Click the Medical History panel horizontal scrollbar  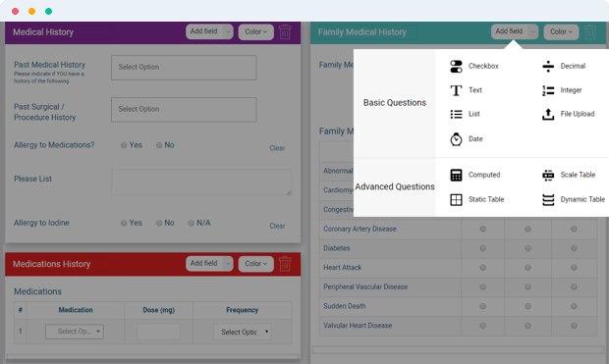[152, 357]
